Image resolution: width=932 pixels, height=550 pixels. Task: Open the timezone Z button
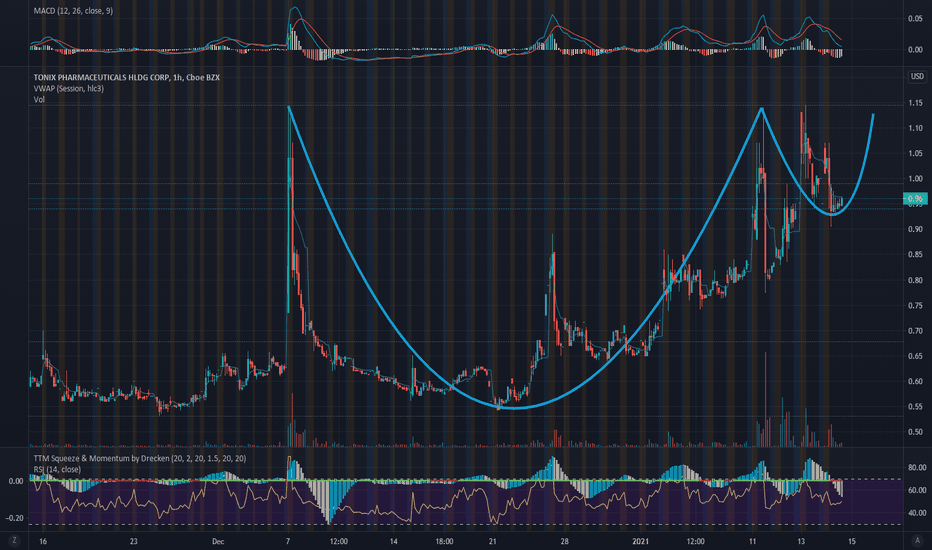[x=14, y=540]
